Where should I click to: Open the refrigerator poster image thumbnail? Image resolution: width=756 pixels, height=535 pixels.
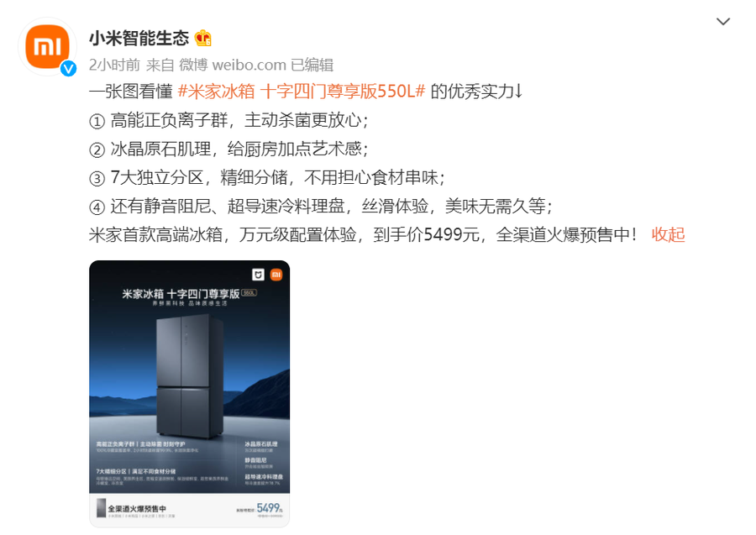[190, 394]
